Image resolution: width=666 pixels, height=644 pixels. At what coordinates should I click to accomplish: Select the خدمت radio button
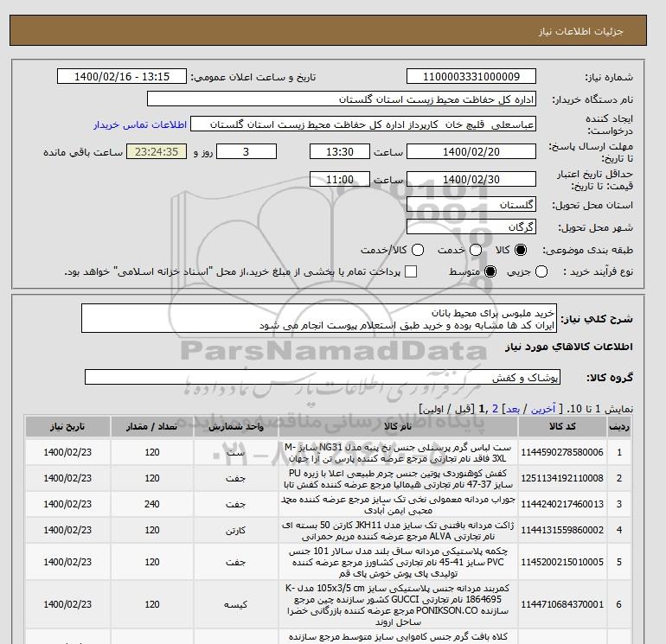pos(476,250)
